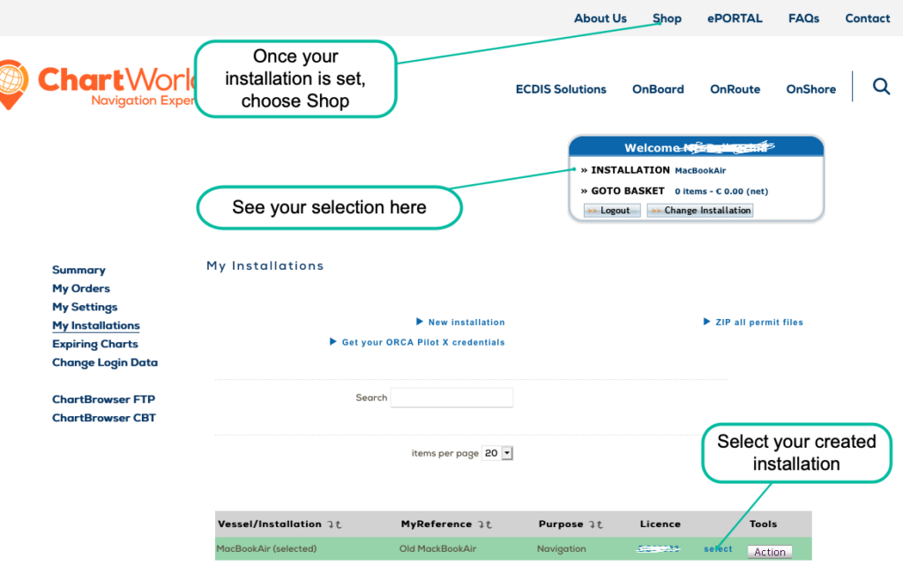Viewport: 903px width, 588px height.
Task: Click the triangle beside ZIP all permit files
Action: 705,322
